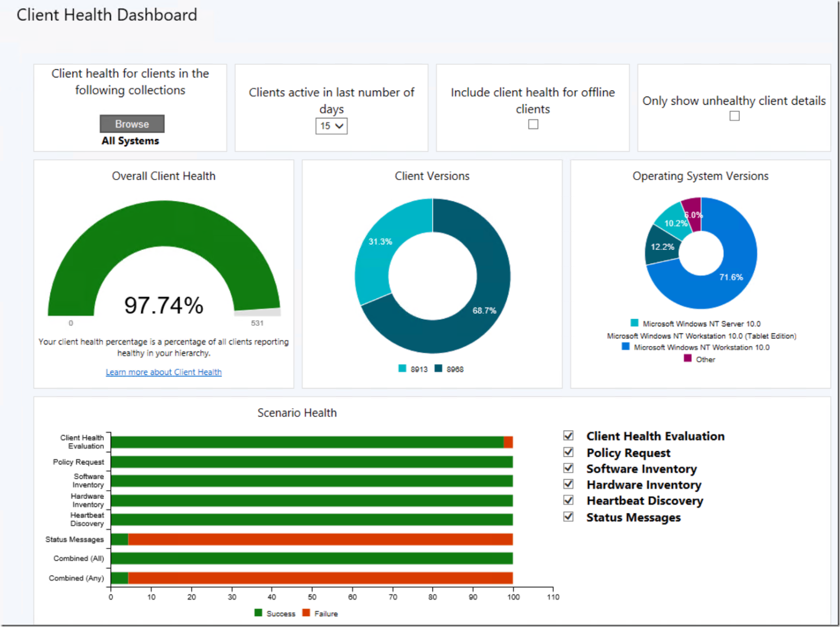Enable include client health for offline clients checkbox
This screenshot has width=840, height=627.
tap(533, 124)
